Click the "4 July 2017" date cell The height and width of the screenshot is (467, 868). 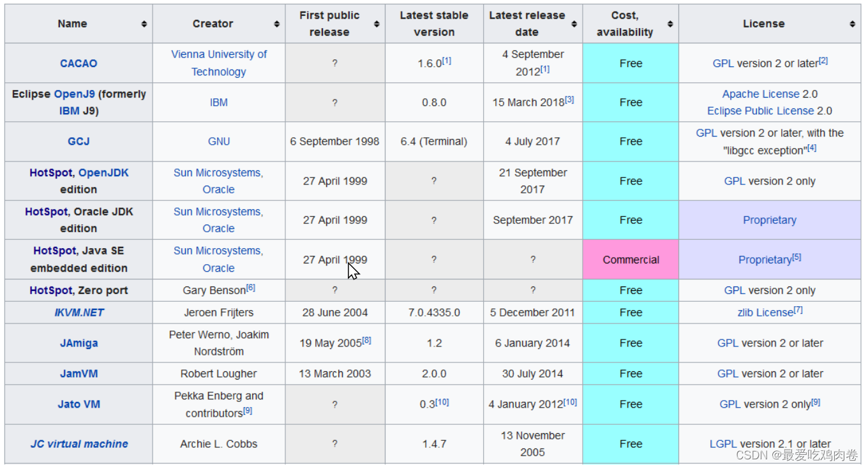pyautogui.click(x=533, y=141)
